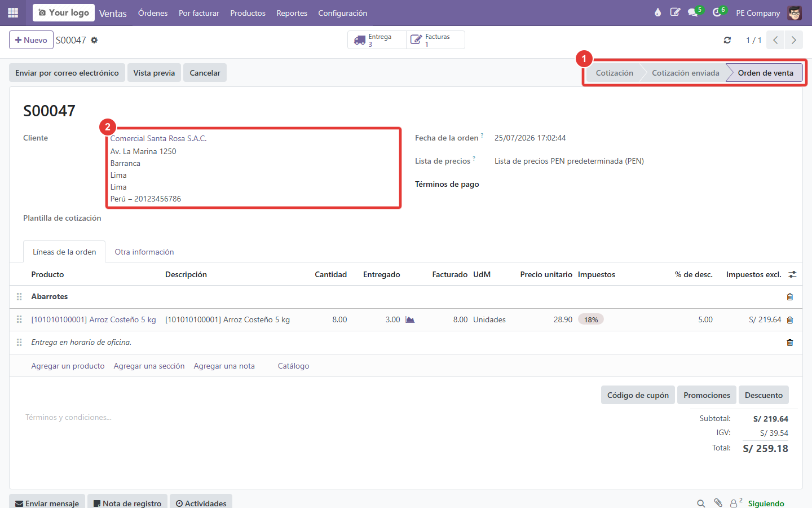812x508 pixels.
Task: Open the Configuración menu
Action: [x=342, y=13]
